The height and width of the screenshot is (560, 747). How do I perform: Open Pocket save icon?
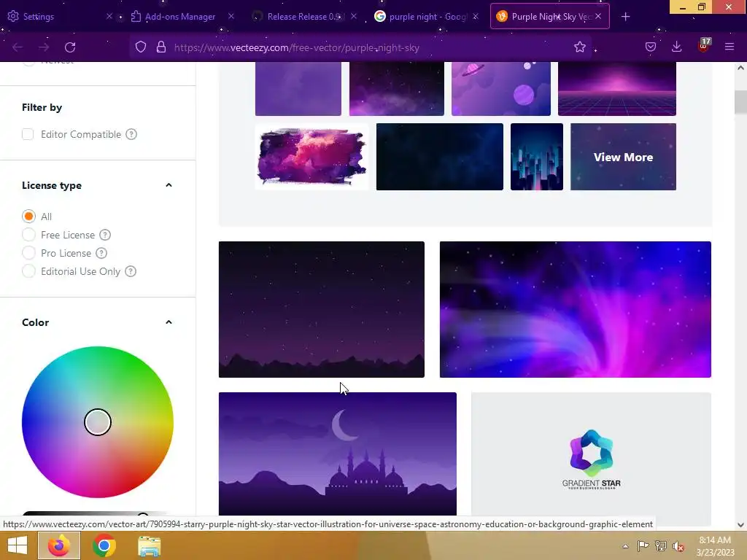click(650, 47)
